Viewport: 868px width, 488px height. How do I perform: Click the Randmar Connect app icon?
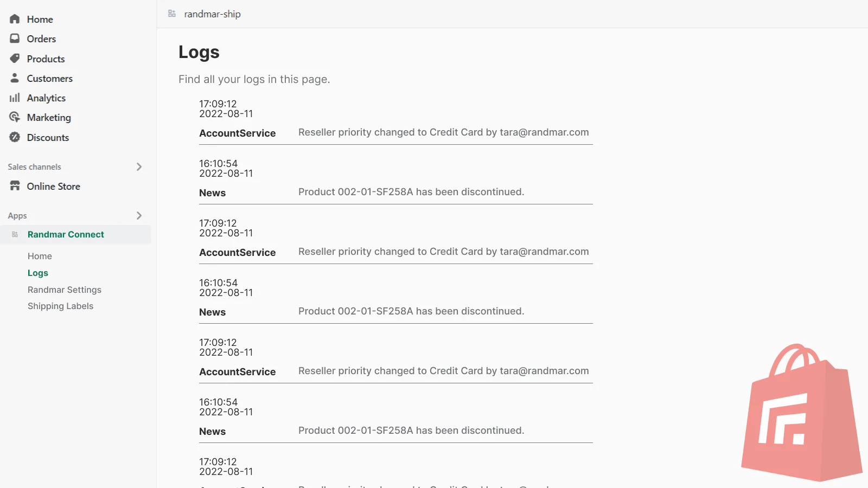pyautogui.click(x=15, y=234)
